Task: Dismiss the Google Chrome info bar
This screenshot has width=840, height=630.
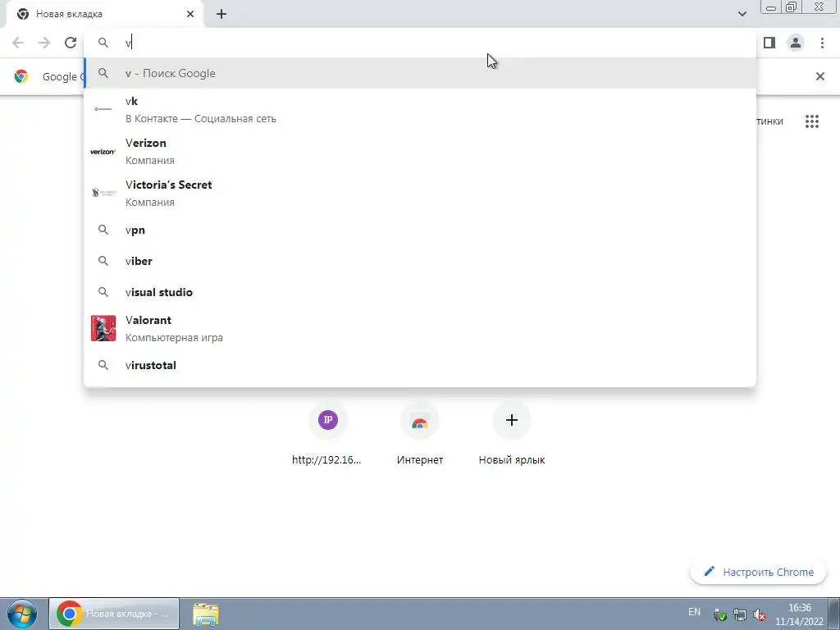Action: 819,76
